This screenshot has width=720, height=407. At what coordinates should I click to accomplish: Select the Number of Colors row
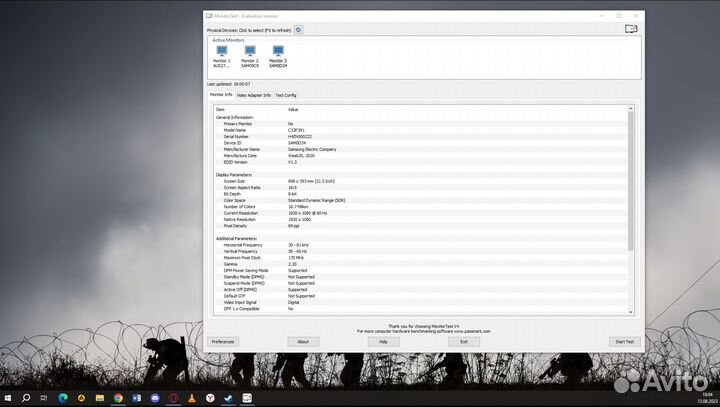421,207
